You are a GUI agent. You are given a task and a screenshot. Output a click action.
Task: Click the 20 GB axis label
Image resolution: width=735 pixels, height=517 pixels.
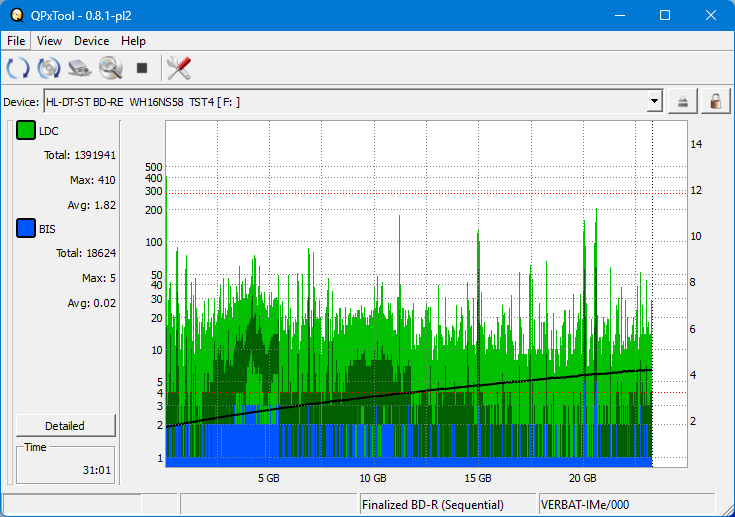click(583, 478)
